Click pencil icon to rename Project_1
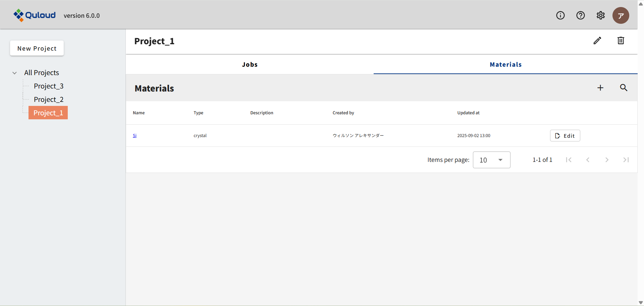 coord(597,41)
